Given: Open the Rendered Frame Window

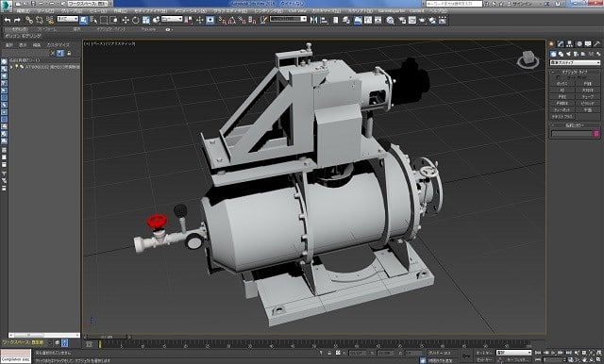Looking at the screenshot, I should click(411, 20).
